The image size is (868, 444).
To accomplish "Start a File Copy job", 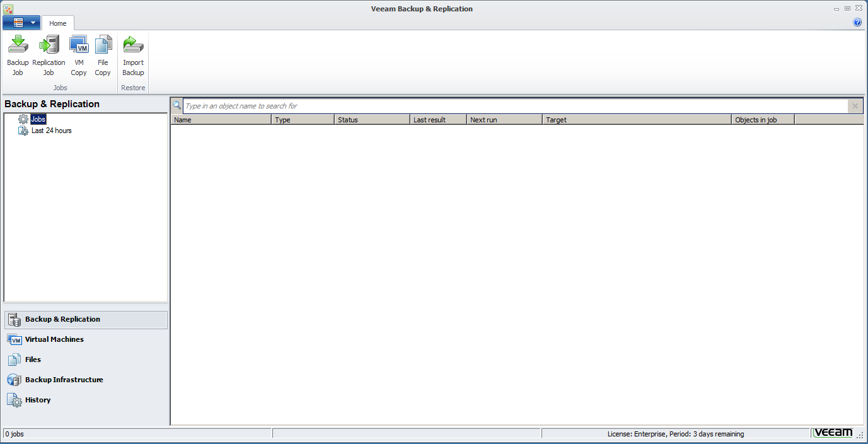I will (x=103, y=56).
